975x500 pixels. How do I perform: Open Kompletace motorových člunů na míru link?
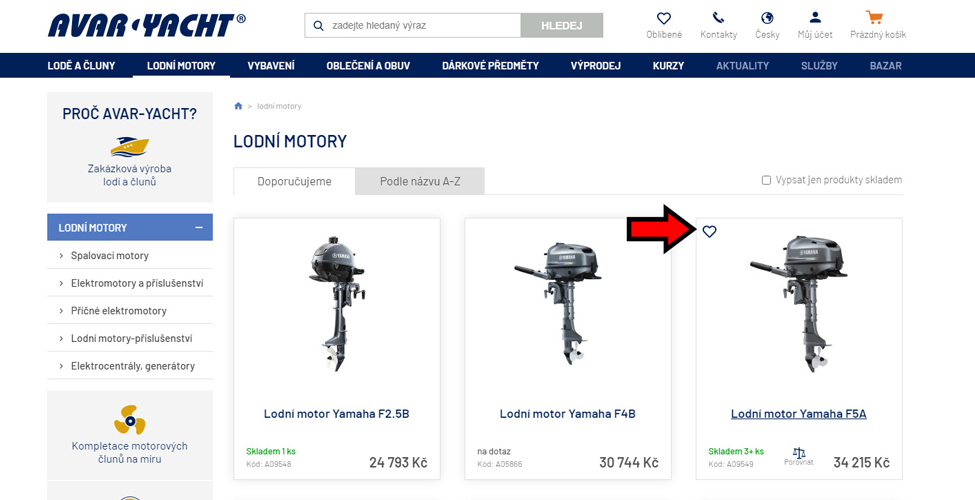click(x=129, y=453)
